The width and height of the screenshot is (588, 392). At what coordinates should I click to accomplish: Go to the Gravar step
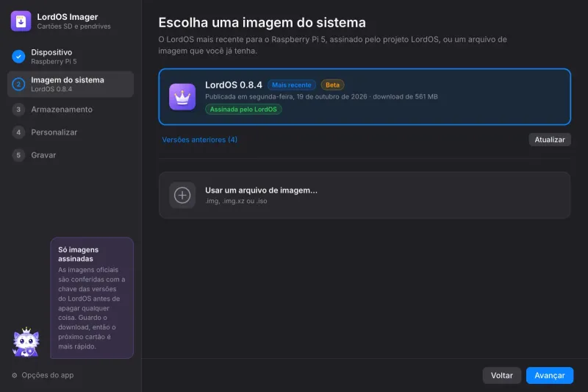click(71, 155)
